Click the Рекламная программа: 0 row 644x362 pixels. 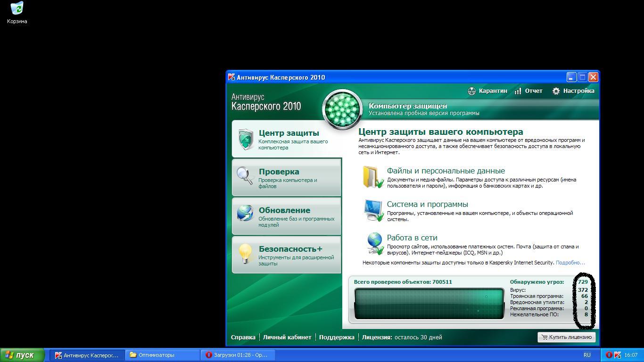point(549,308)
